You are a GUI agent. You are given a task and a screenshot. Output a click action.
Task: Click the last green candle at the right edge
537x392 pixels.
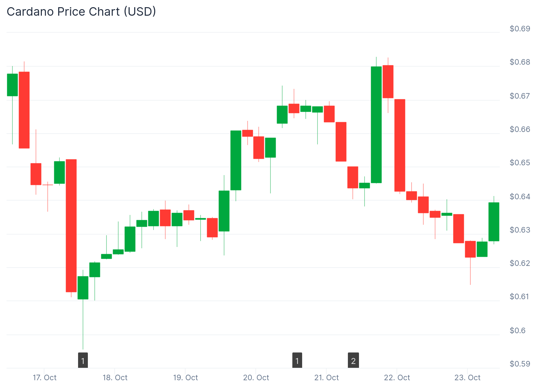494,221
